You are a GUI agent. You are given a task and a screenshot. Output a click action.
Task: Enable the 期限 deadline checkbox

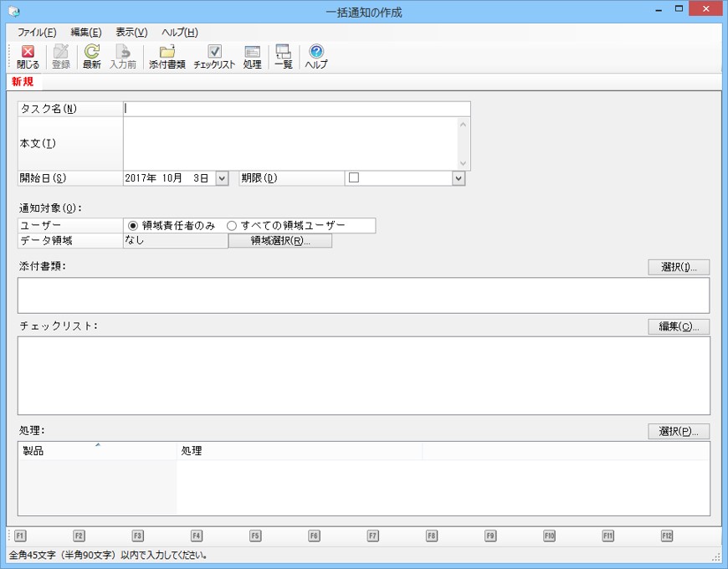(x=354, y=177)
